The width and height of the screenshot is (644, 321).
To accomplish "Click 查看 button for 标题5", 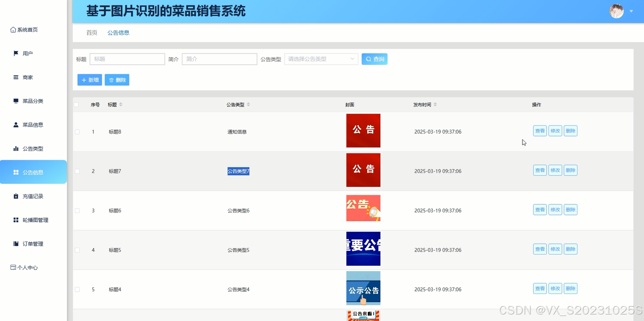I will click(540, 249).
